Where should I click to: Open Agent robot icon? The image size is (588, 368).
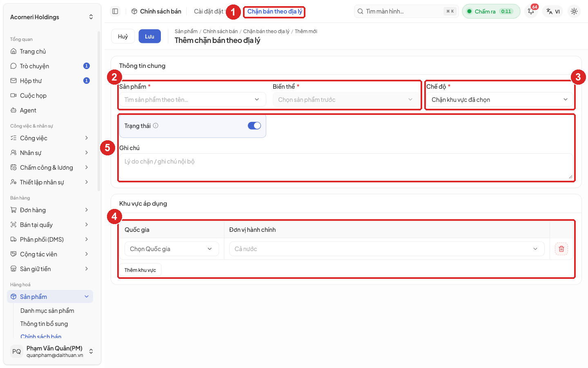(13, 110)
